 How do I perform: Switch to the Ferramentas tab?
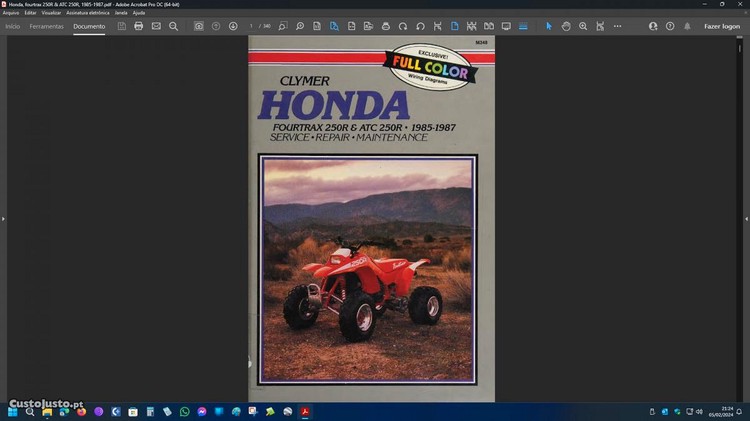coord(46,26)
